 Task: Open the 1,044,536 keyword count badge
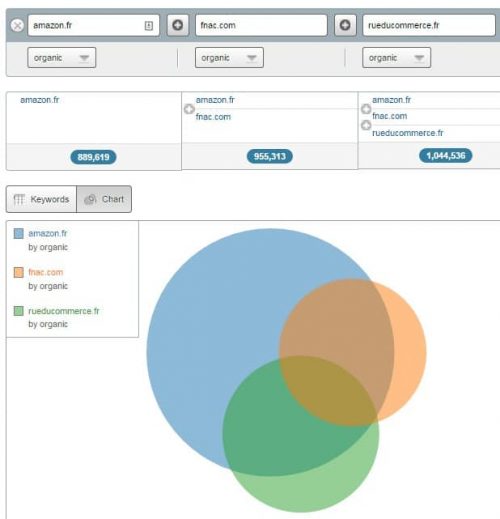click(x=446, y=156)
